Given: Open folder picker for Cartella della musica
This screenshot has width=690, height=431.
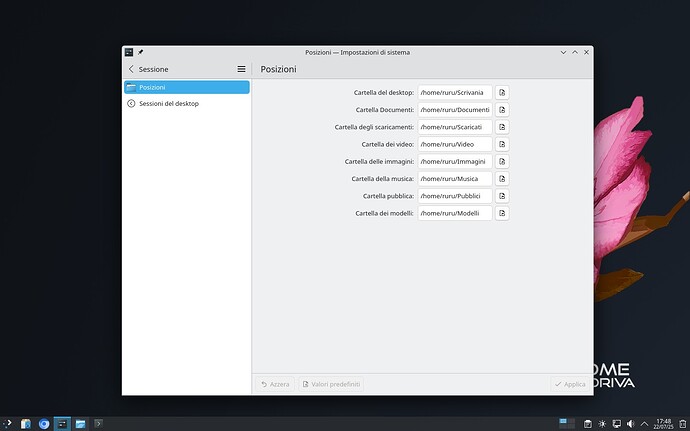Looking at the screenshot, I should point(502,178).
